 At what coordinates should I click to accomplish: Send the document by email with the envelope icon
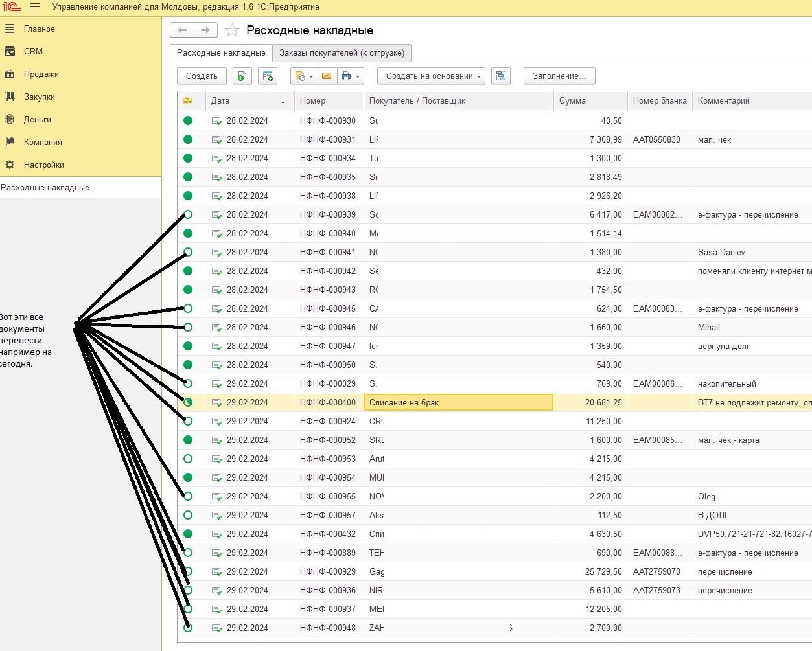327,76
